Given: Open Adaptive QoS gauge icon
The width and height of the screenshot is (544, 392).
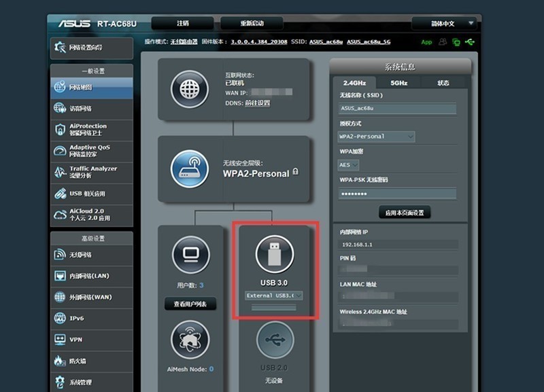Looking at the screenshot, I should [60, 151].
